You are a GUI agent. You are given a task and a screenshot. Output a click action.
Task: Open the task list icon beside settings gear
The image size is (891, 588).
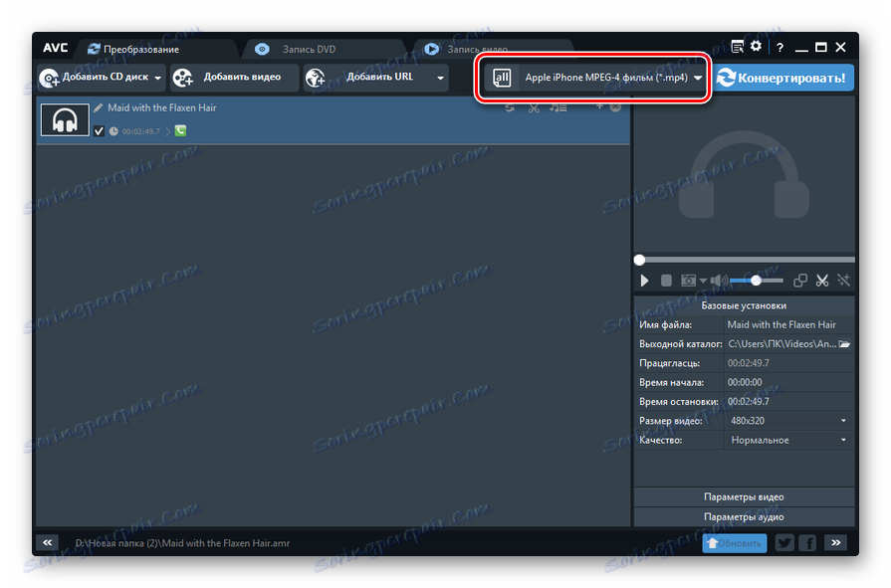pos(737,47)
